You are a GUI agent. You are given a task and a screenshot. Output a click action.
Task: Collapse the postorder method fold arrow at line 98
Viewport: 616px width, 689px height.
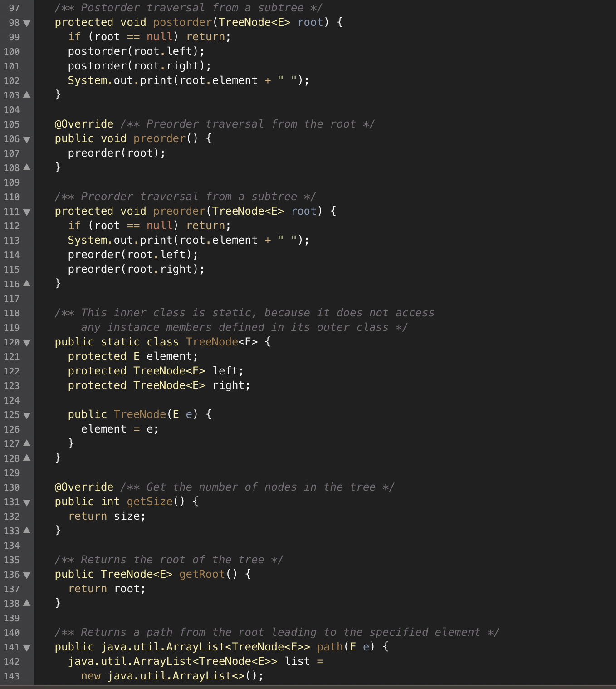point(27,23)
